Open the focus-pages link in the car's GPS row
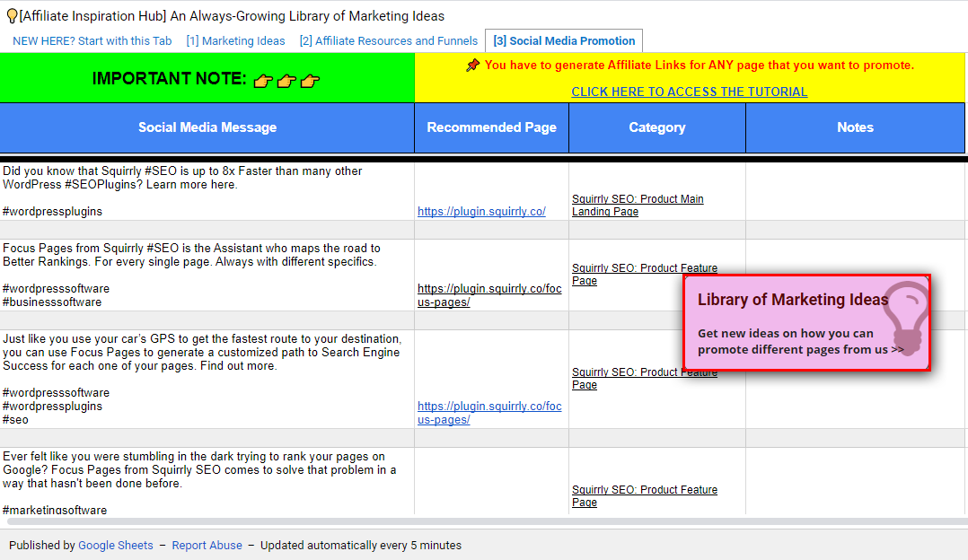Screen dimensions: 968x560 pyautogui.click(x=489, y=413)
